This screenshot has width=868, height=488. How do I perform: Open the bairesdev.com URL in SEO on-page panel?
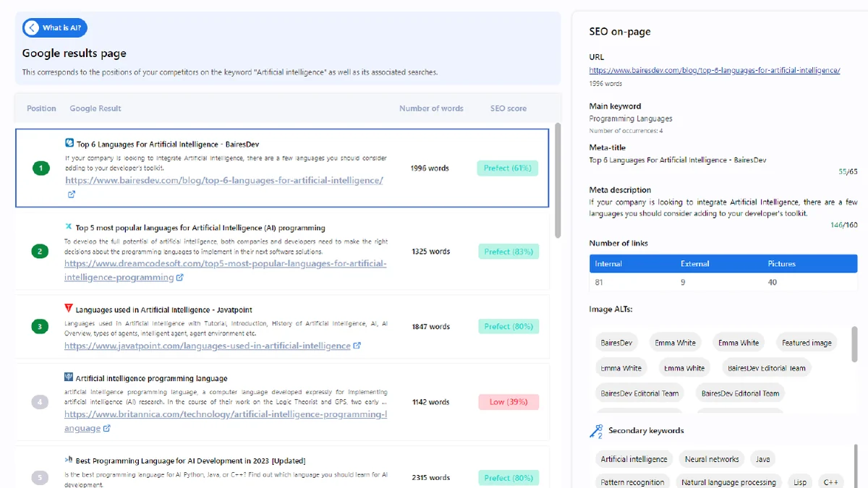[x=714, y=71]
